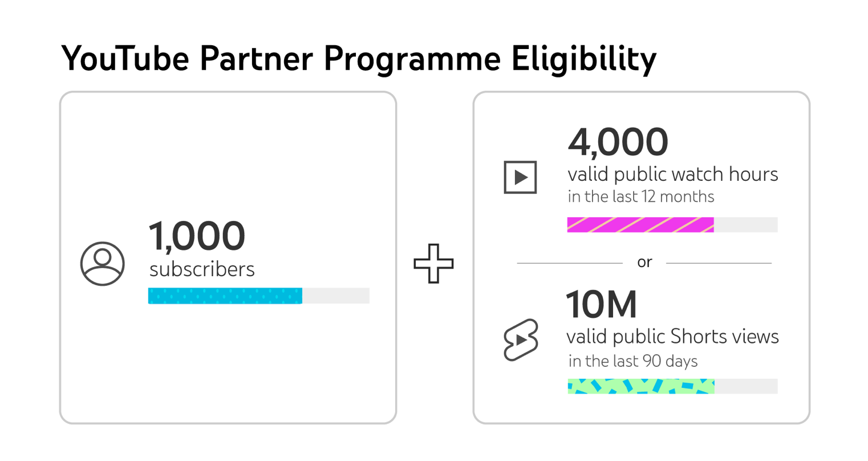
Task: Click the grey unfilled end of the Shorts views bar
Action: (746, 386)
